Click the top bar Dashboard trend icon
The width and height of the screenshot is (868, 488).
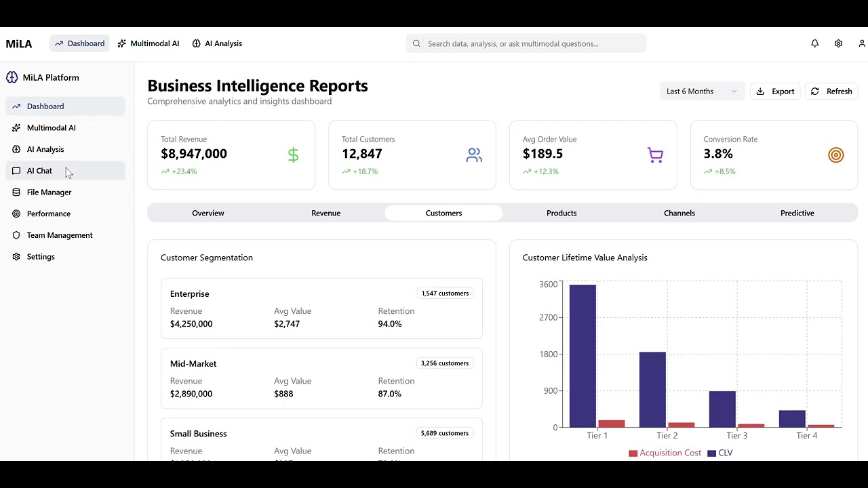coord(59,43)
